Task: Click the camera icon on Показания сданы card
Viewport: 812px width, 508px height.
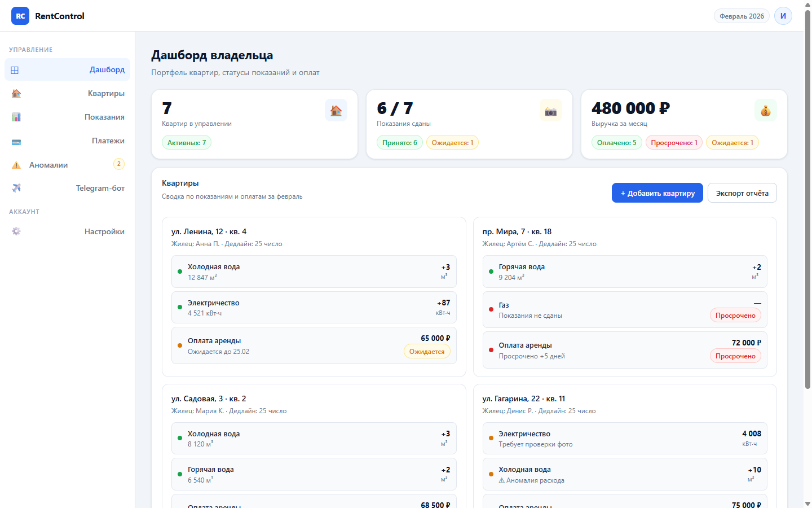Action: tap(551, 110)
